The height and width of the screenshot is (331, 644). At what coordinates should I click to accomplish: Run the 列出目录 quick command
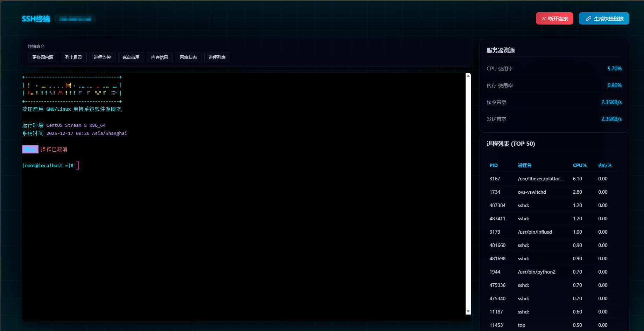pos(74,57)
